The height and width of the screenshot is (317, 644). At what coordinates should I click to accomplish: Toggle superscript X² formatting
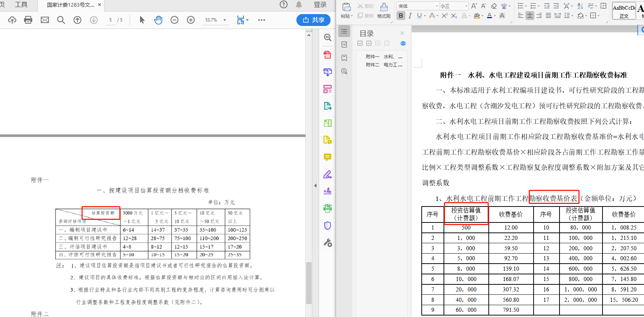444,16
